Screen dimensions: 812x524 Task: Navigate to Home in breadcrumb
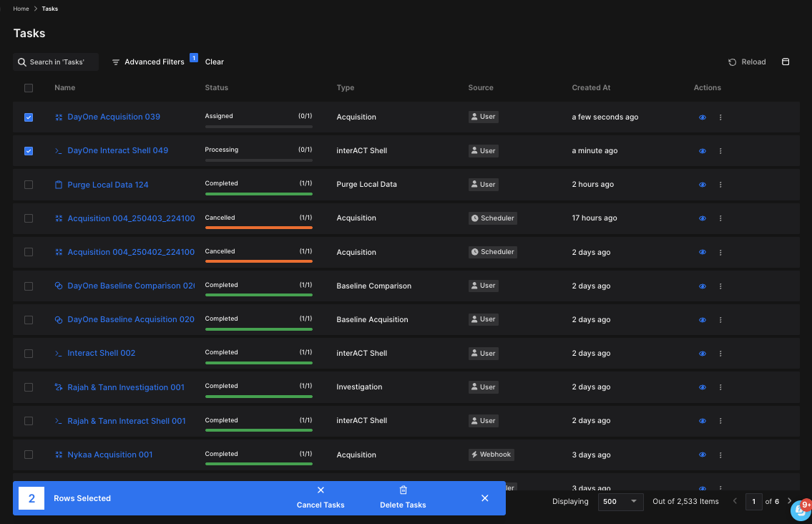tap(21, 9)
